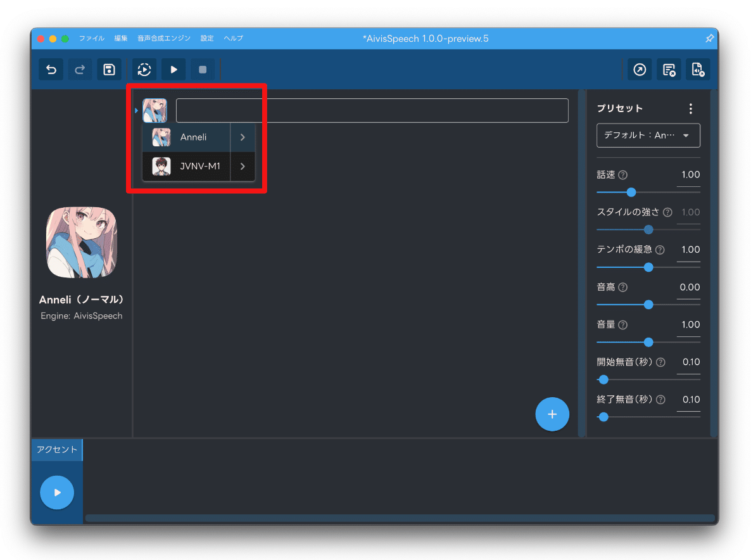
Task: Click the horizontal scrollbar in accent panel
Action: (x=400, y=518)
